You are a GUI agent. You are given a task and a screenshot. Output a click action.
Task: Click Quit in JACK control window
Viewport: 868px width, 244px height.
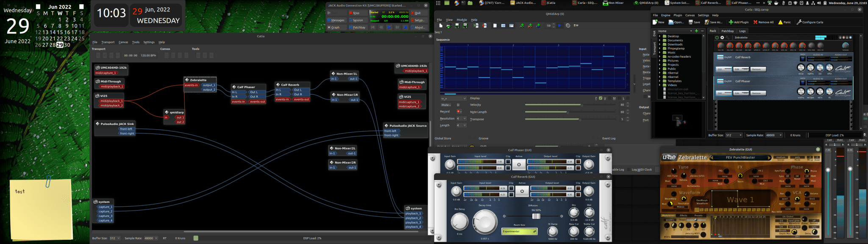coord(418,13)
